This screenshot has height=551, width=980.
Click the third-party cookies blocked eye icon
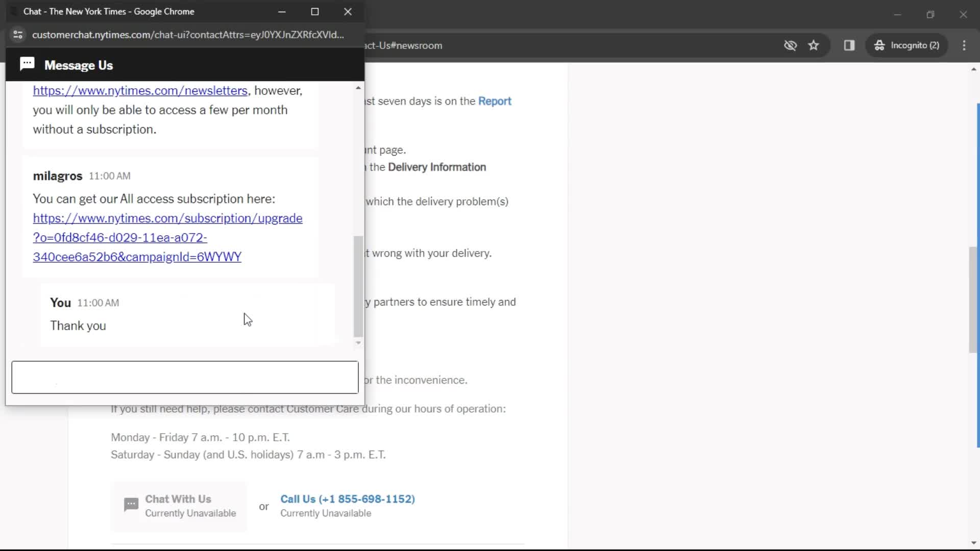click(x=790, y=45)
